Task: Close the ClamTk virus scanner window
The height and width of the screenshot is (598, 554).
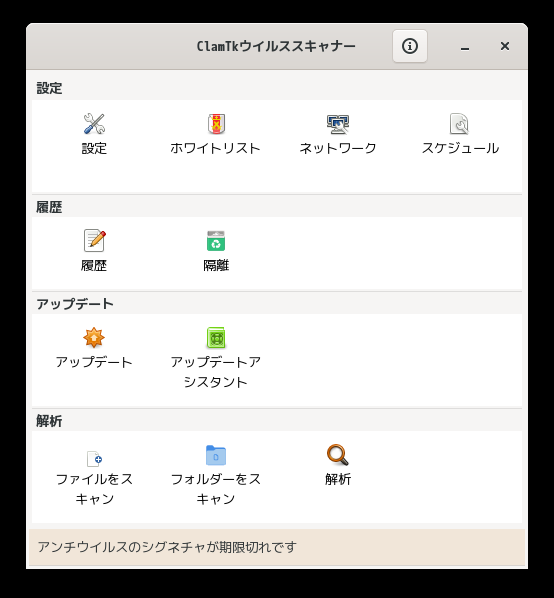Action: point(505,46)
